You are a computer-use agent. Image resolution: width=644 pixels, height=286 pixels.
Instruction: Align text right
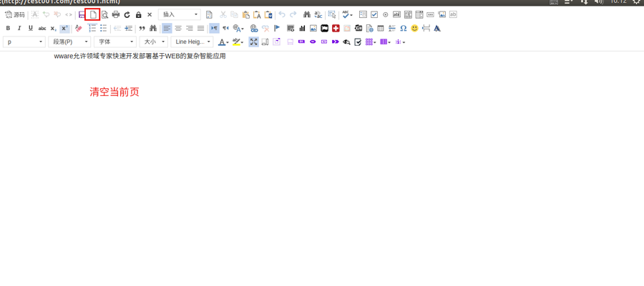[x=190, y=29]
